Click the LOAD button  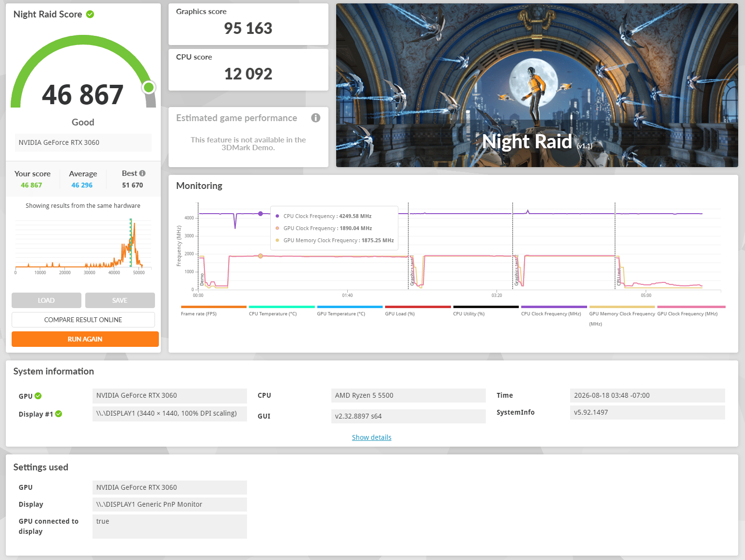47,300
